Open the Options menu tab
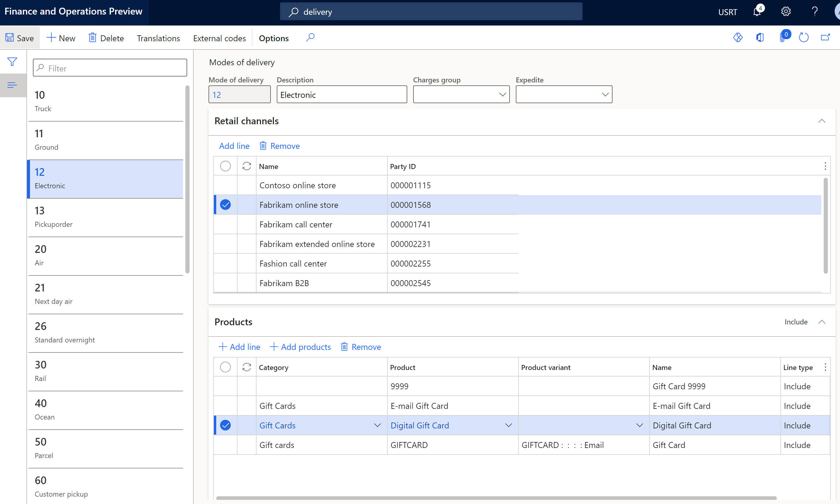Image resolution: width=840 pixels, height=504 pixels. (273, 38)
